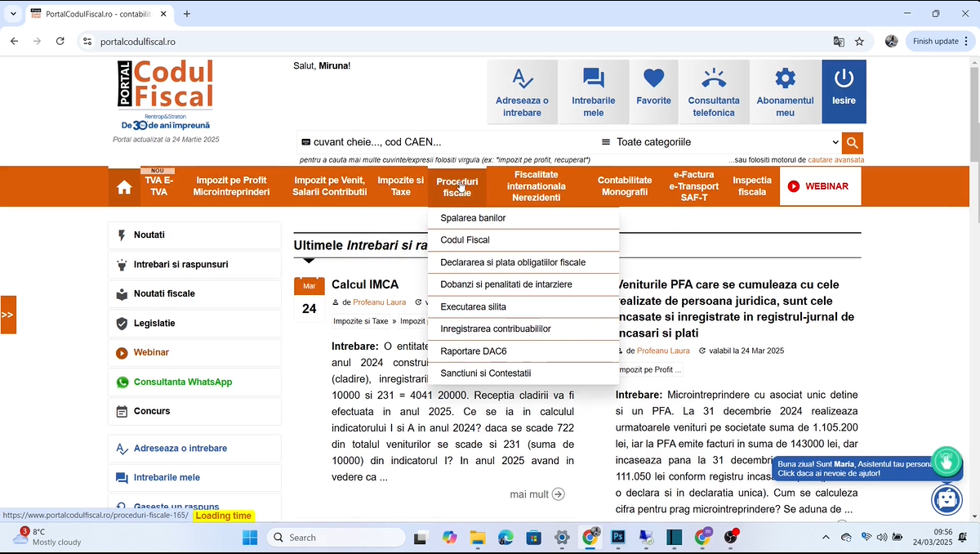The width and height of the screenshot is (980, 554).
Task: Go back in the browser
Action: (14, 41)
